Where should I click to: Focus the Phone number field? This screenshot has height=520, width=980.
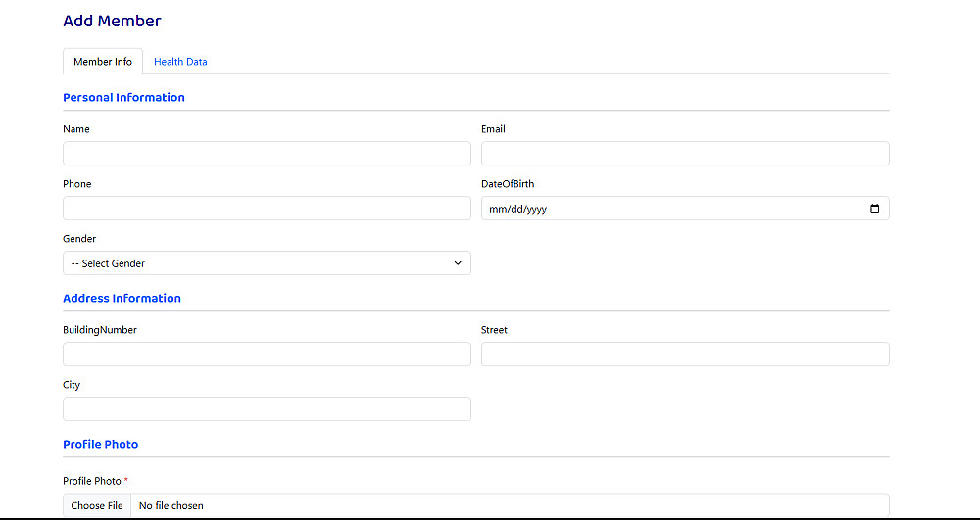coord(267,209)
